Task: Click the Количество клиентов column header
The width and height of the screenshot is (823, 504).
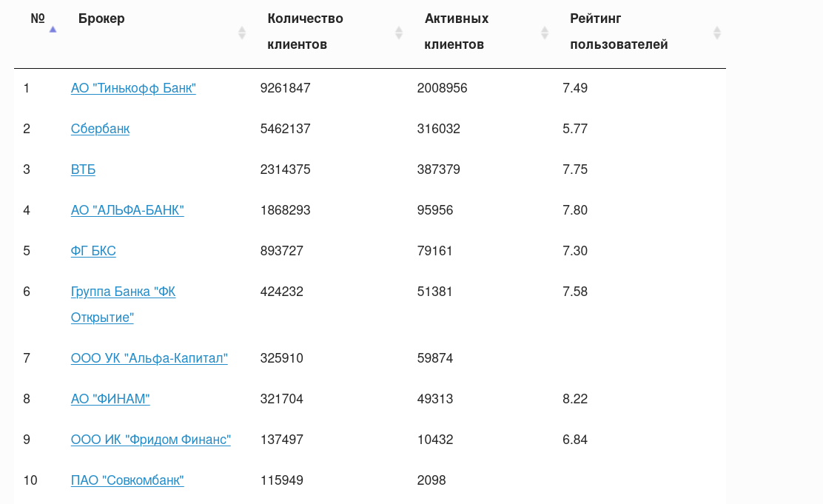Action: [x=305, y=31]
